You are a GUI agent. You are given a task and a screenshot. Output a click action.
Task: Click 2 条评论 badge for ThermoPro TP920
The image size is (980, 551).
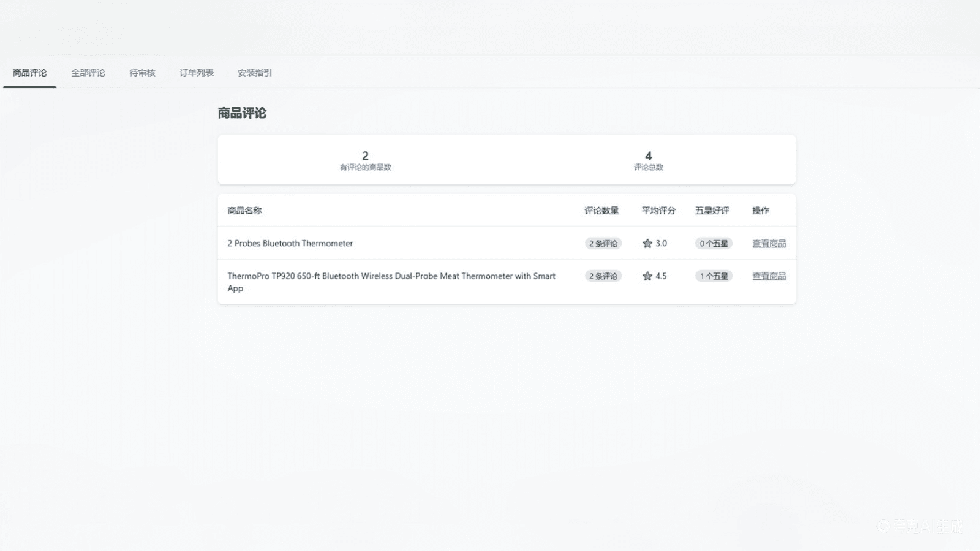point(603,276)
